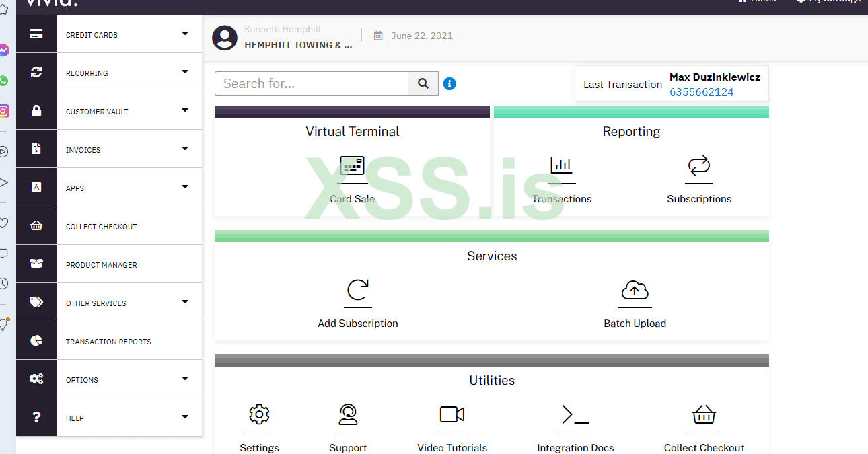
Task: Select Transaction Reports in the sidebar menu
Action: [x=108, y=342]
